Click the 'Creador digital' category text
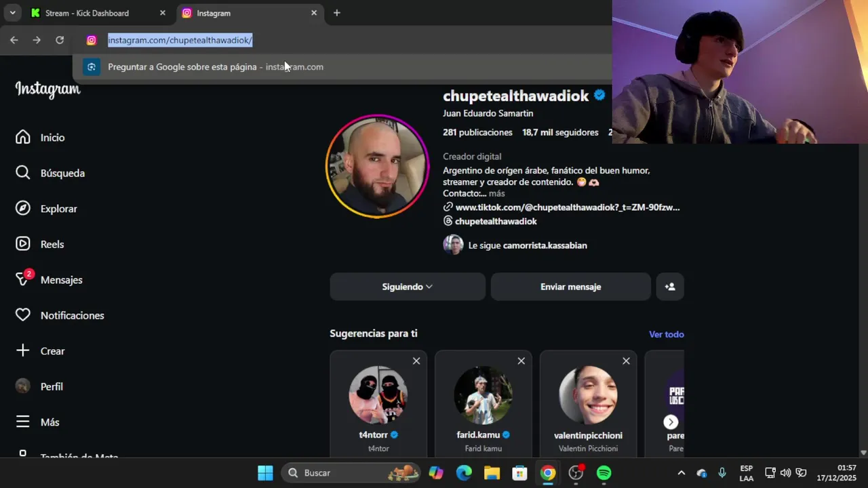The width and height of the screenshot is (868, 488). click(x=472, y=157)
